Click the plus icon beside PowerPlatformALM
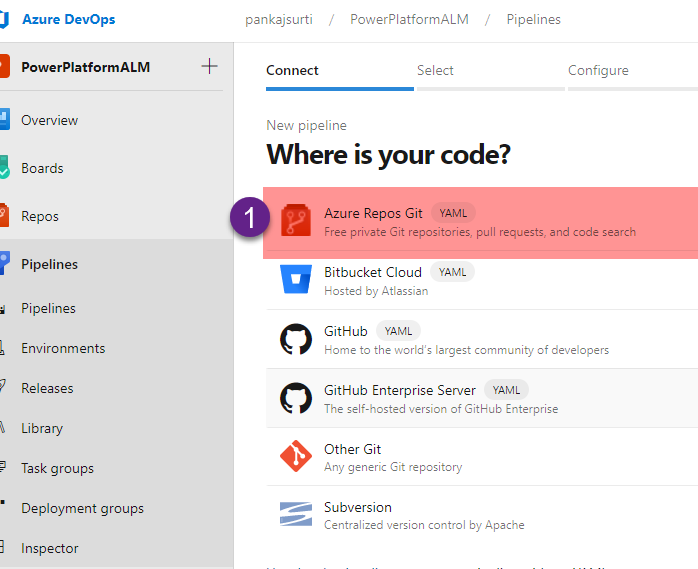The image size is (698, 569). pyautogui.click(x=209, y=67)
